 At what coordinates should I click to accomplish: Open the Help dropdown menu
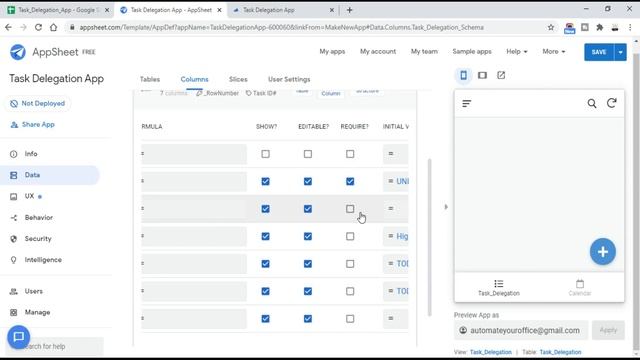click(x=517, y=51)
